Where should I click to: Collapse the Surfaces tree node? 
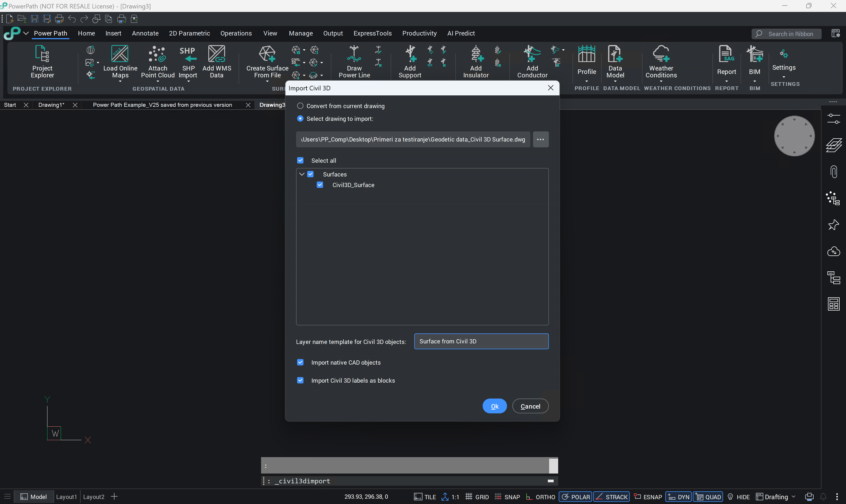[x=302, y=174]
